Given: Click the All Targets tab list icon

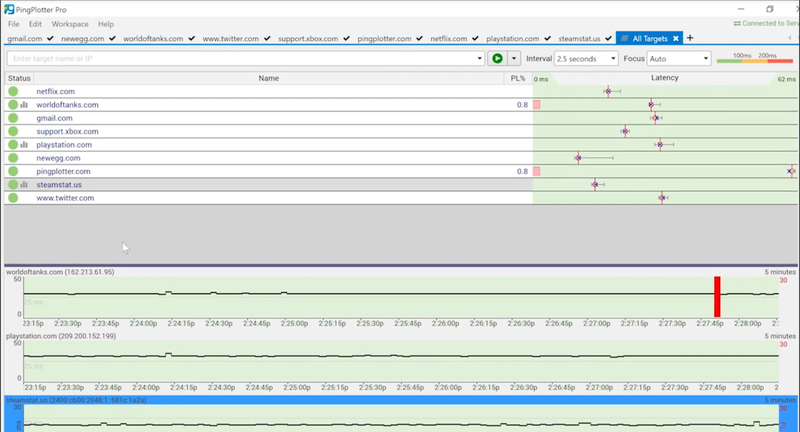Looking at the screenshot, I should tap(624, 39).
